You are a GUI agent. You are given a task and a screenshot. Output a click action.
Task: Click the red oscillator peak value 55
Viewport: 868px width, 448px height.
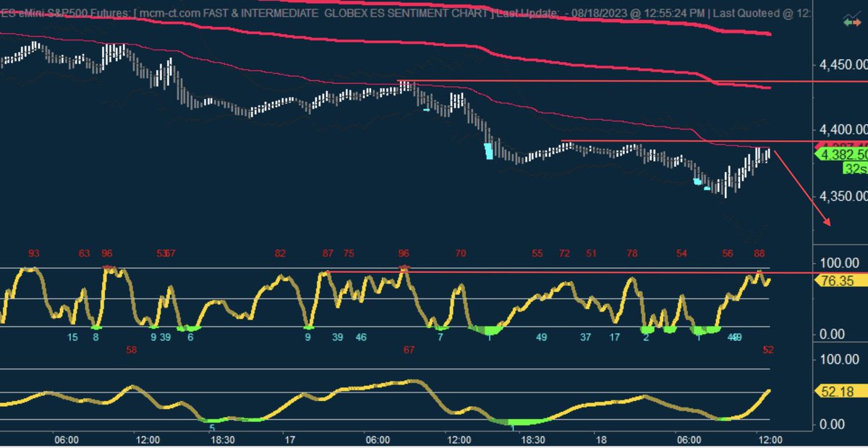click(x=537, y=254)
